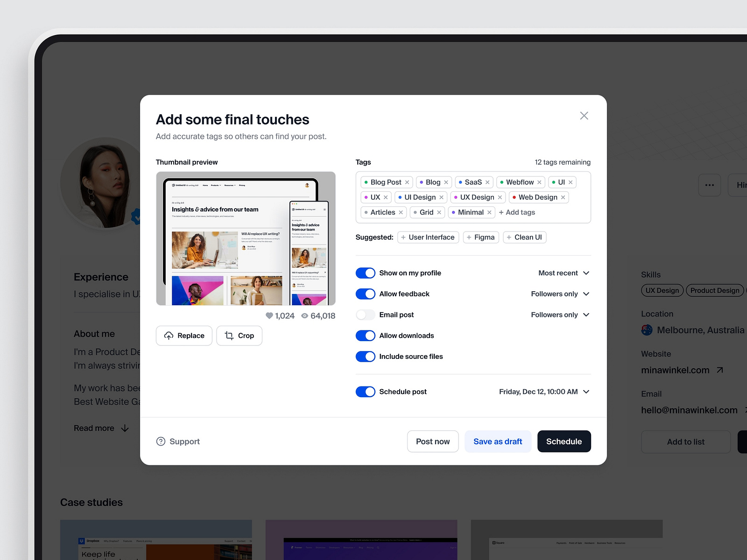Viewport: 747px width, 560px height.
Task: Toggle Include source files switch
Action: (366, 357)
